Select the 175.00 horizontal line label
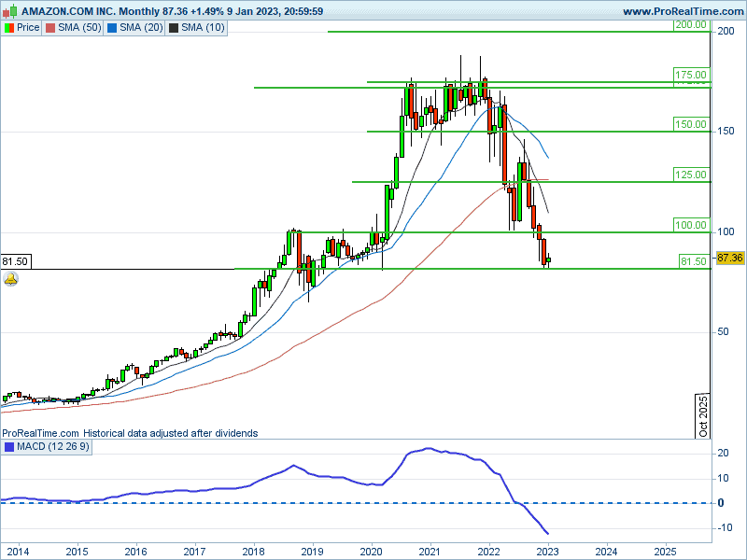Viewport: 747px width, 560px height. pyautogui.click(x=691, y=75)
